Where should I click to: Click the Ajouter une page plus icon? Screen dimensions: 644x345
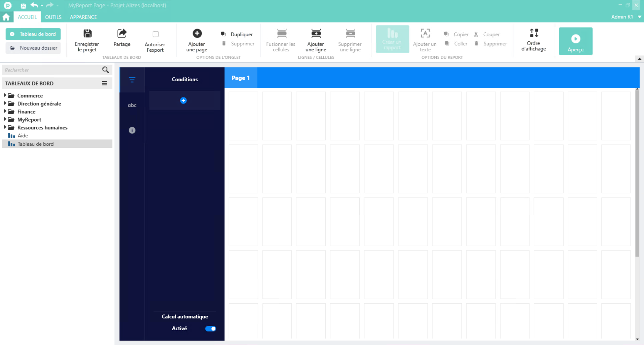click(x=197, y=34)
